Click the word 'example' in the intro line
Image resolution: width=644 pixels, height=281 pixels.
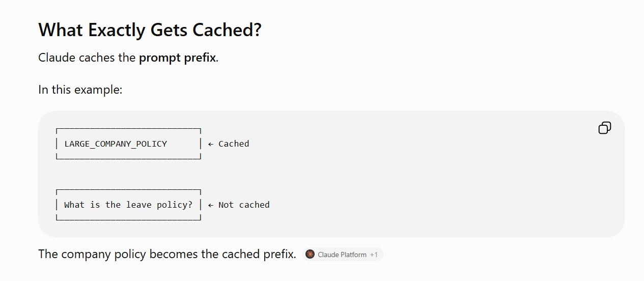pos(98,90)
